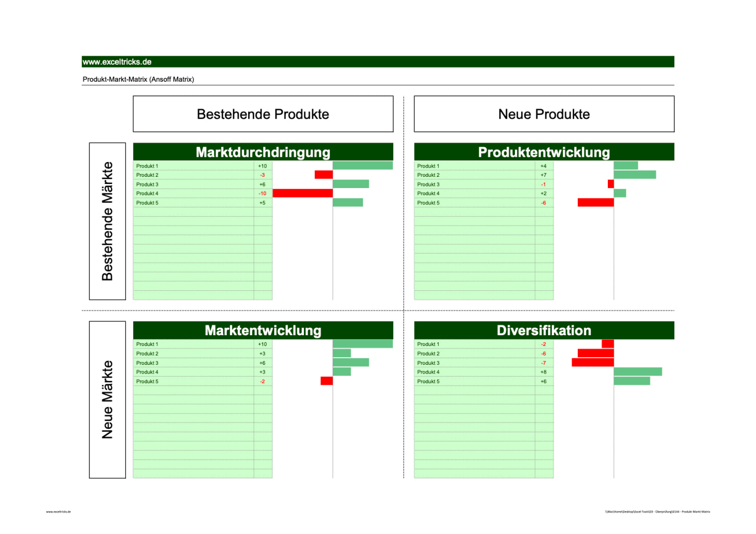Screen dimensions: 756x534
Task: Click the long red Produkt 4 bar in Marktdurchdringung
Action: click(302, 193)
